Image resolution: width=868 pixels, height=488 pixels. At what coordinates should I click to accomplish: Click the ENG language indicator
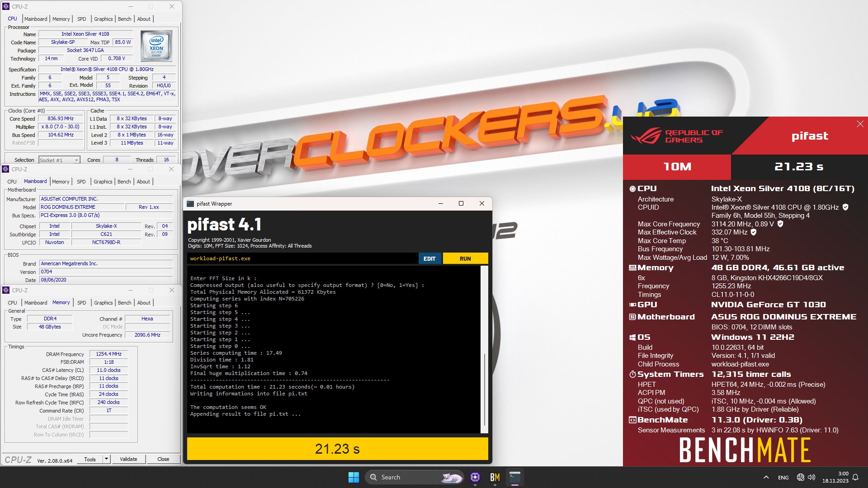(x=783, y=477)
